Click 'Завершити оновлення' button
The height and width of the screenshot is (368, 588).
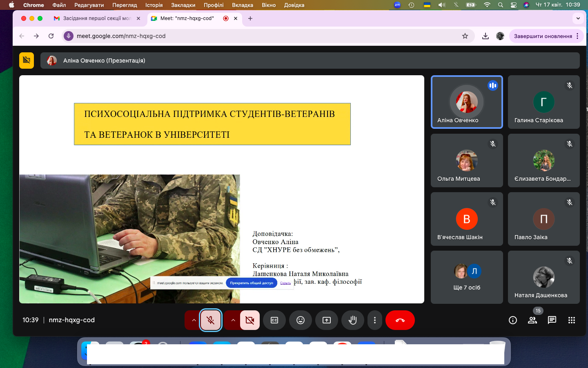coord(543,36)
